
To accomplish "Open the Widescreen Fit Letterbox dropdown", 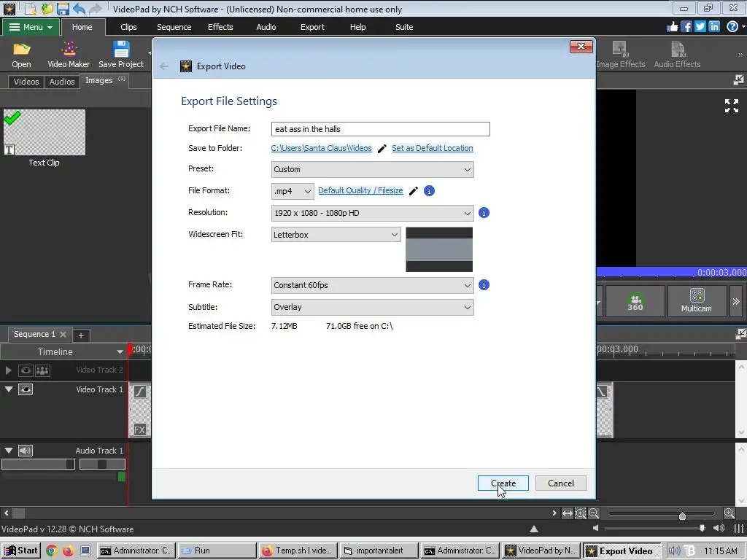I will (336, 235).
